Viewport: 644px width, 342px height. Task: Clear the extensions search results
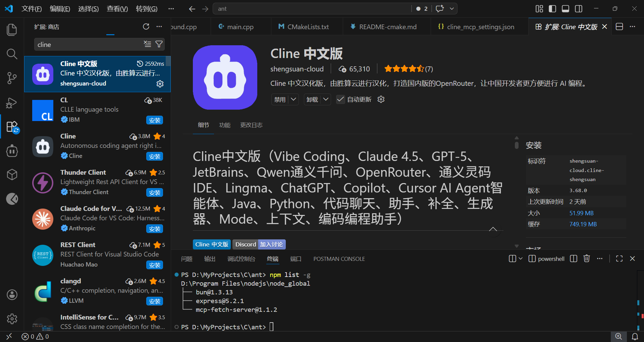(147, 44)
